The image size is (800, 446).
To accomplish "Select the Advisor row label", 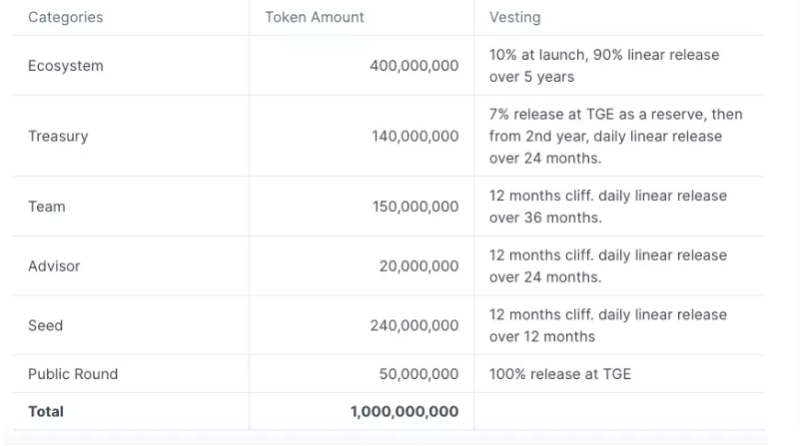I will pos(54,266).
